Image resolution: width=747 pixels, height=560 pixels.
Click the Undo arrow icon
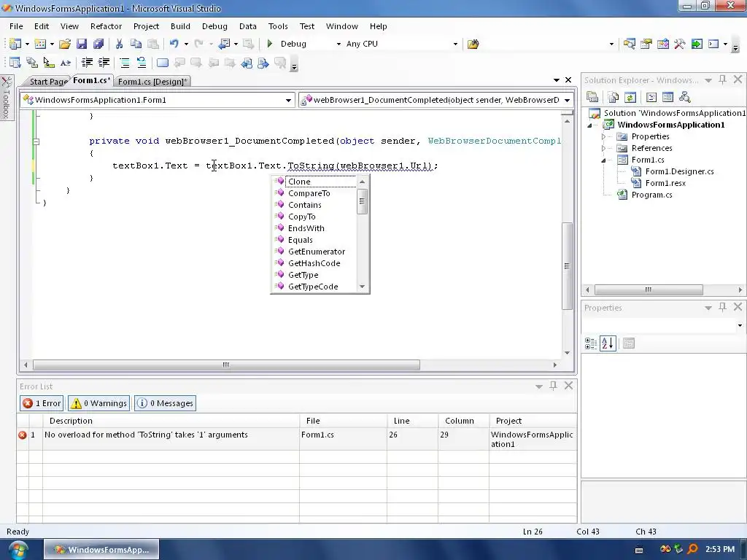click(174, 44)
